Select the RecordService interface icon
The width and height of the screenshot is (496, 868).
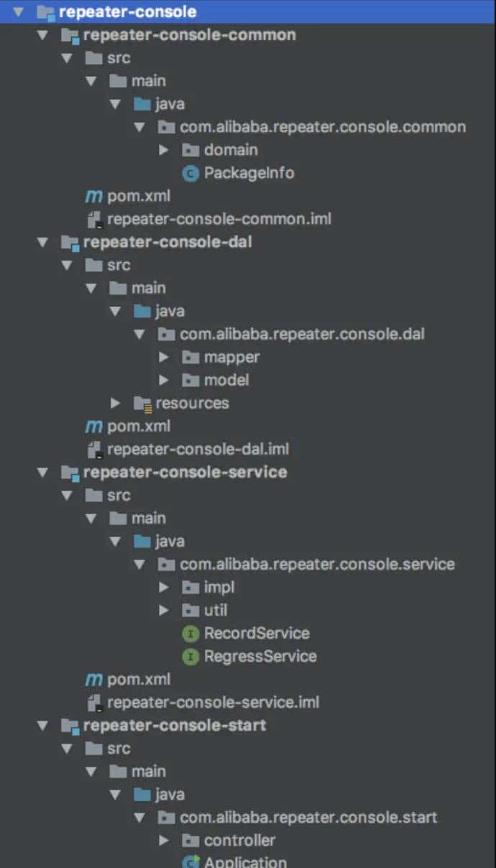(190, 633)
